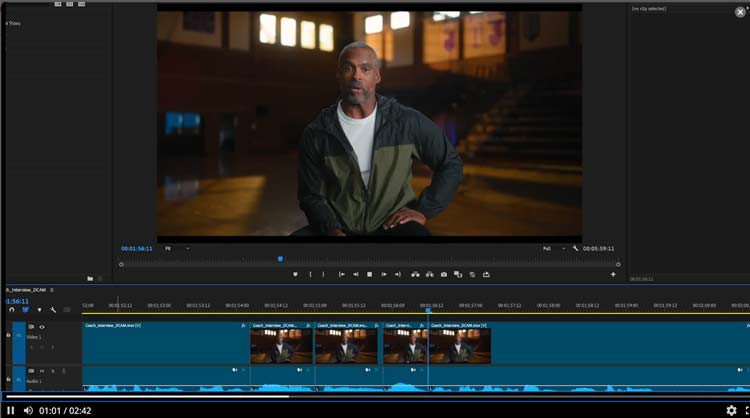This screenshot has height=418, width=750.
Task: Stop playback in the Program Monitor
Action: click(x=369, y=275)
